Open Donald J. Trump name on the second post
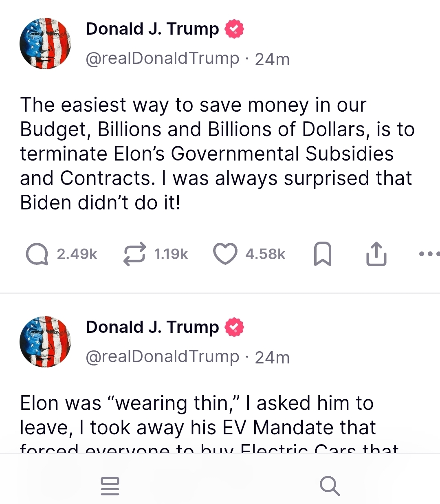 click(x=152, y=328)
